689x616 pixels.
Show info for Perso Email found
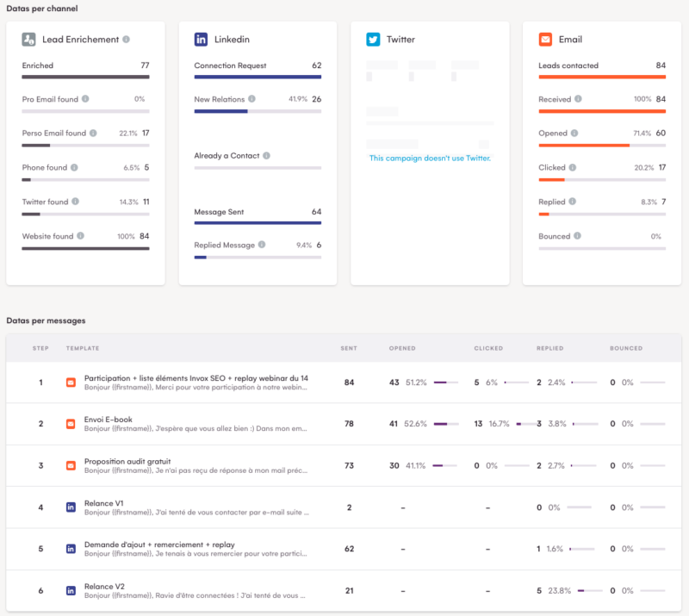[93, 133]
